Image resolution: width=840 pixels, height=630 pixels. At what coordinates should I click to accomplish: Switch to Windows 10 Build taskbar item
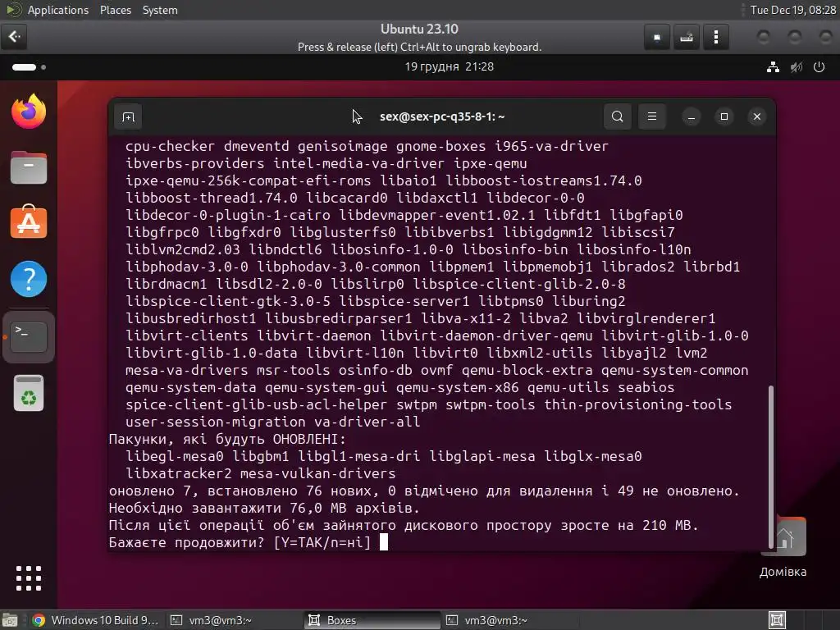pyautogui.click(x=96, y=620)
